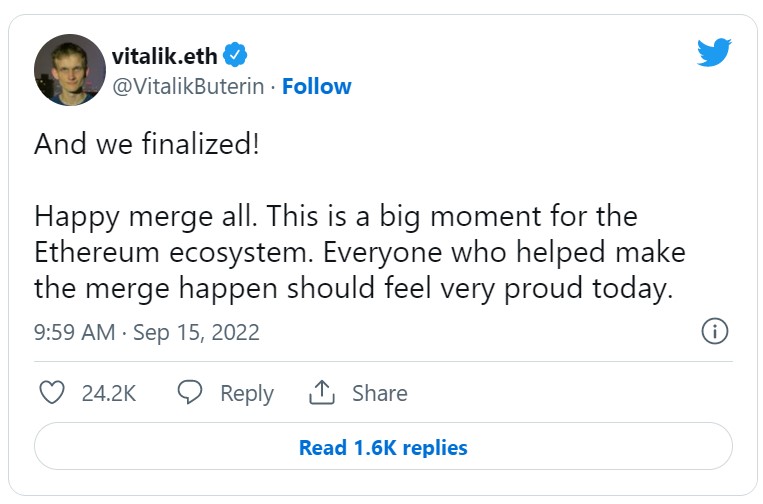Open the @VitalikButerin handle link
Image resolution: width=763 pixels, height=504 pixels.
pos(189,86)
